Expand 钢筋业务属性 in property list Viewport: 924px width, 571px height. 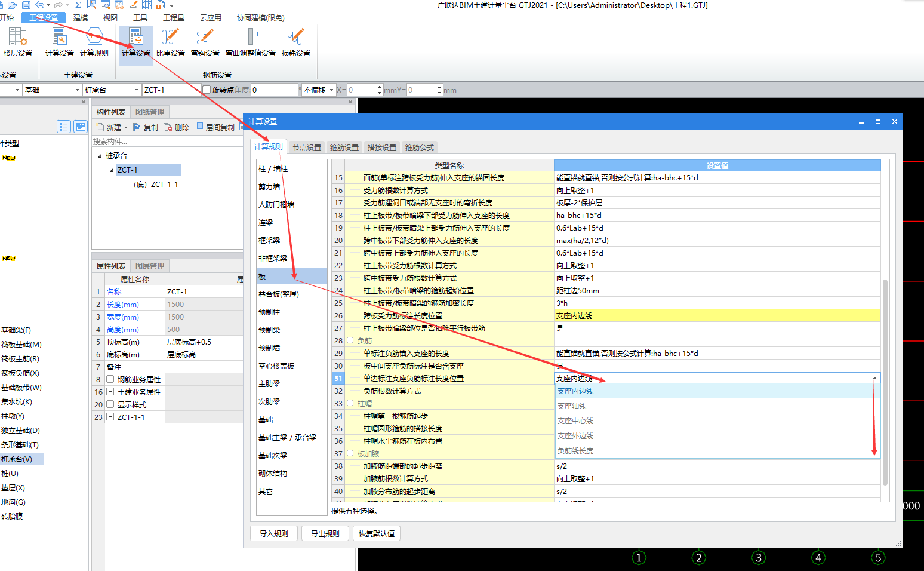[110, 379]
